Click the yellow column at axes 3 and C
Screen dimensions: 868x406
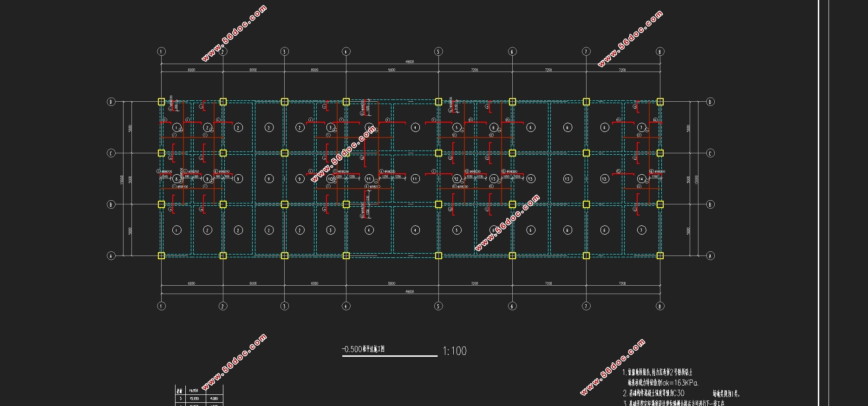(x=285, y=153)
